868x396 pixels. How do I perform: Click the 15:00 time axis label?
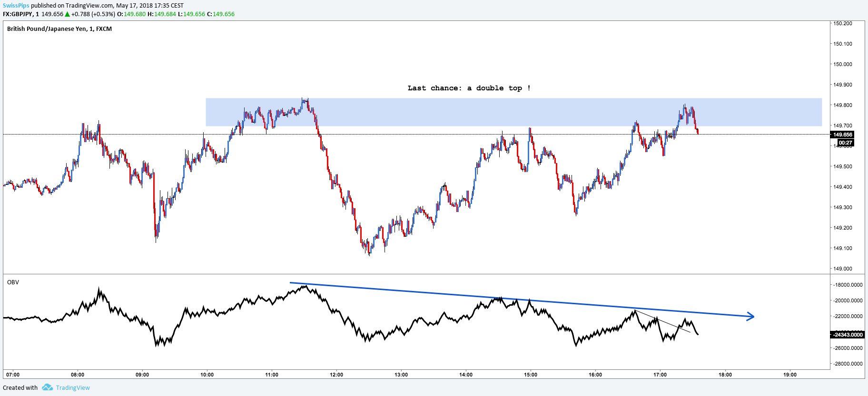pyautogui.click(x=531, y=375)
